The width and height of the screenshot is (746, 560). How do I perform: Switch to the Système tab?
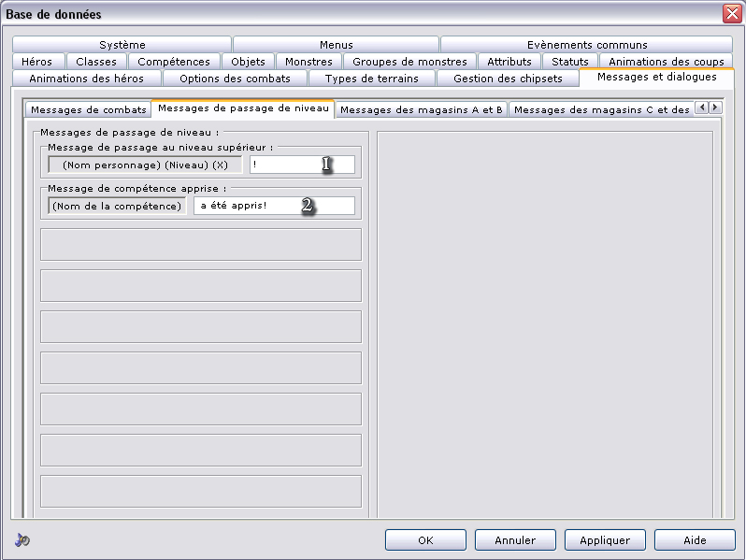pyautogui.click(x=122, y=45)
